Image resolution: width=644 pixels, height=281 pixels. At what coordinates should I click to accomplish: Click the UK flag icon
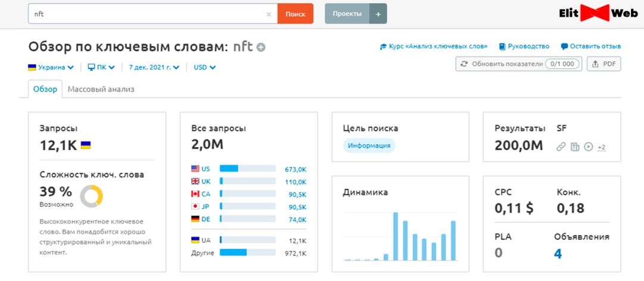tap(195, 181)
